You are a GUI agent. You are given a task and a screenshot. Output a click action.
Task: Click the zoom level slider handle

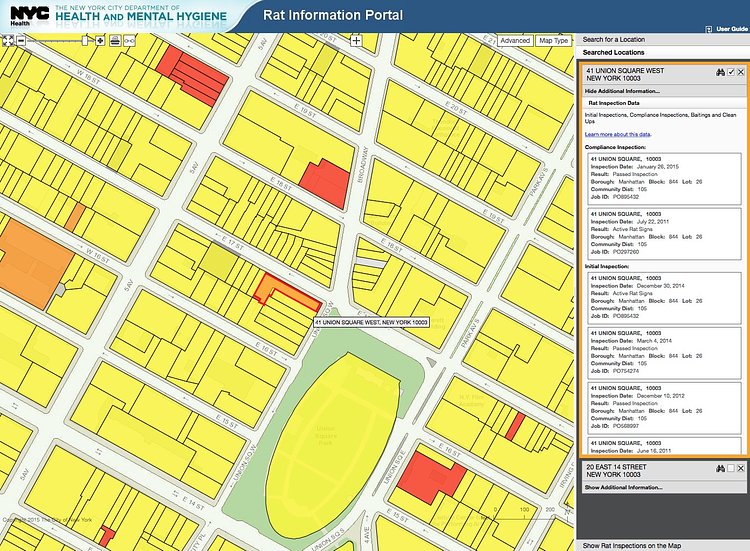85,40
